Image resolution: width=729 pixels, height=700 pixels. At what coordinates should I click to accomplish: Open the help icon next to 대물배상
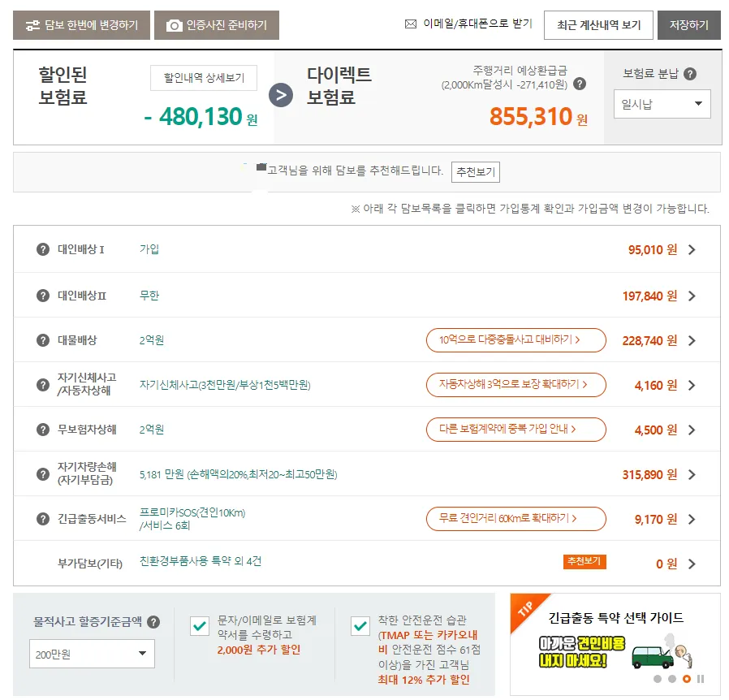pos(42,340)
